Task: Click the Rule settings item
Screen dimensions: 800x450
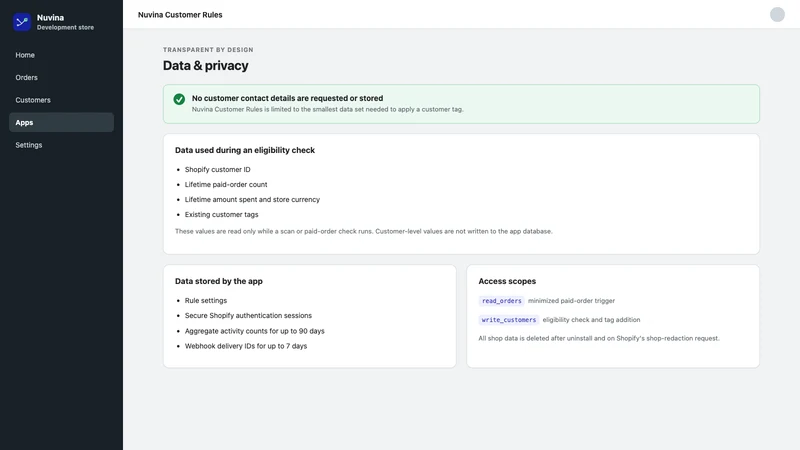Action: point(206,301)
